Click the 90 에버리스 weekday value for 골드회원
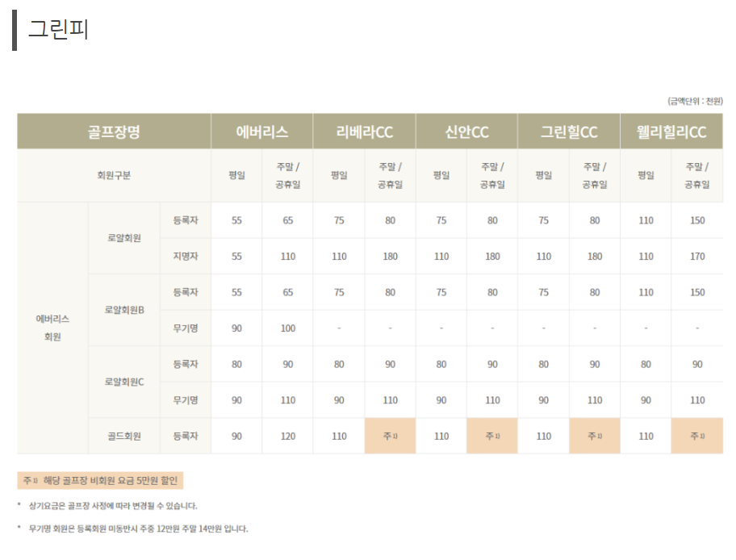Image resolution: width=736 pixels, height=560 pixels. point(236,436)
